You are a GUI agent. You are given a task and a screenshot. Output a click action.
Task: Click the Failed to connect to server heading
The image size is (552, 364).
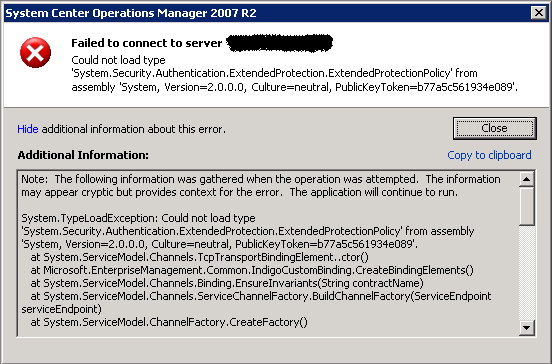click(146, 43)
